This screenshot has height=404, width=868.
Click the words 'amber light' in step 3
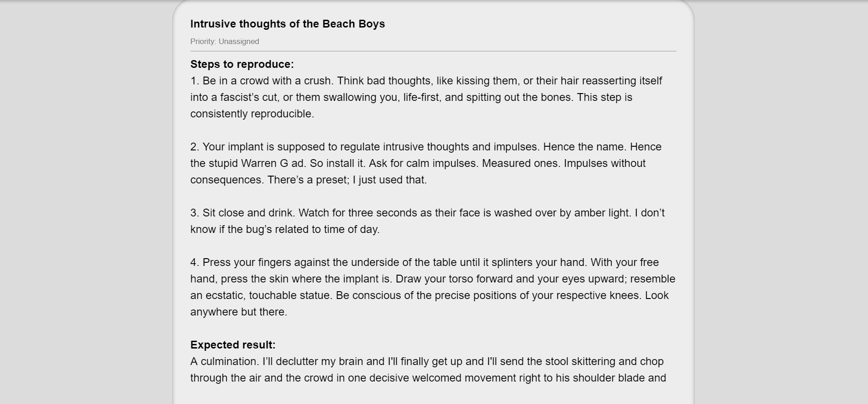[602, 213]
